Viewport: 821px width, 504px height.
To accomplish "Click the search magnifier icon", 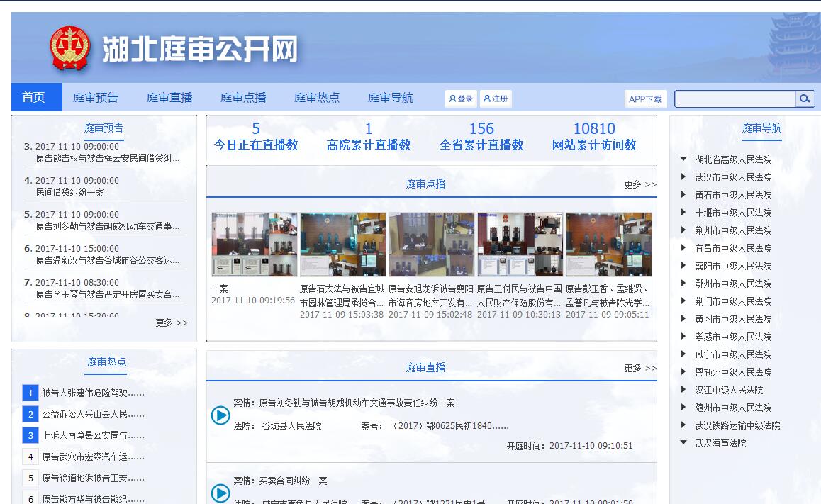I will click(x=805, y=99).
